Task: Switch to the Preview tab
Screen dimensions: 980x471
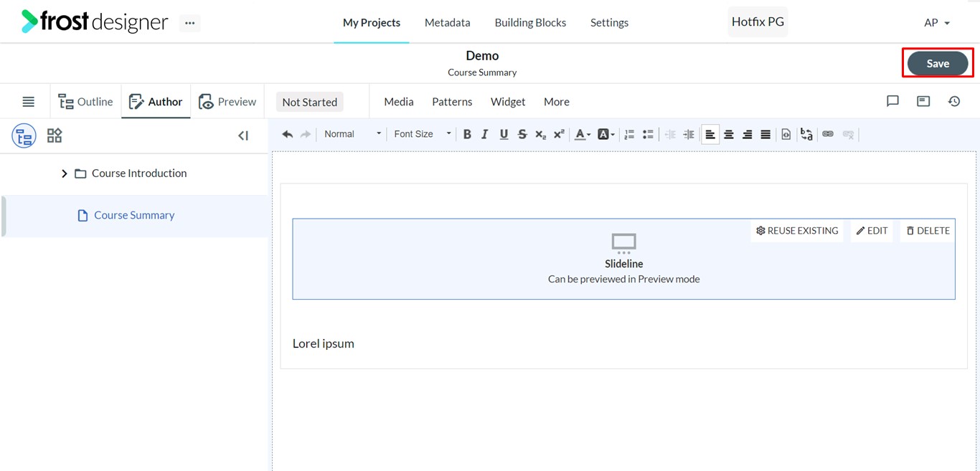Action: coord(227,102)
